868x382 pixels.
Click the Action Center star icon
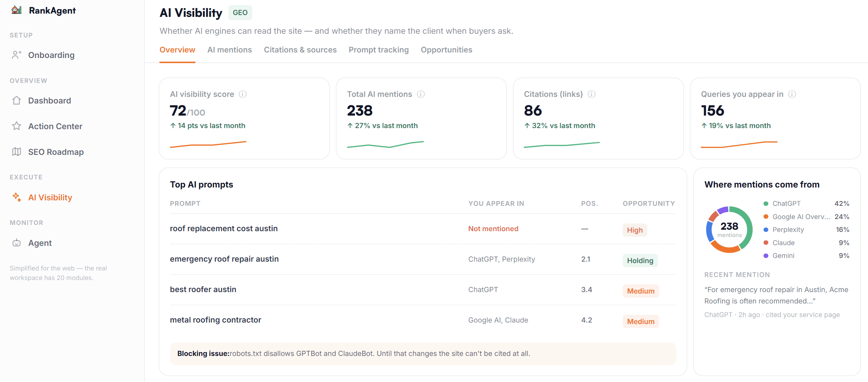tap(16, 126)
